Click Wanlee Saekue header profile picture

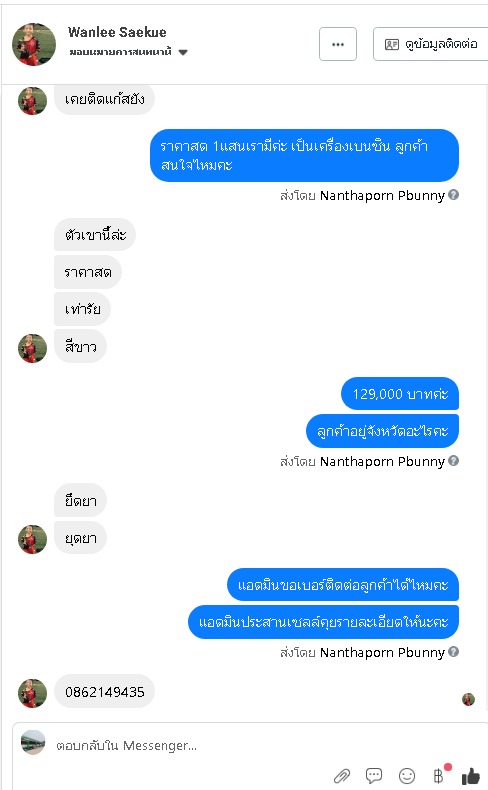[34, 44]
